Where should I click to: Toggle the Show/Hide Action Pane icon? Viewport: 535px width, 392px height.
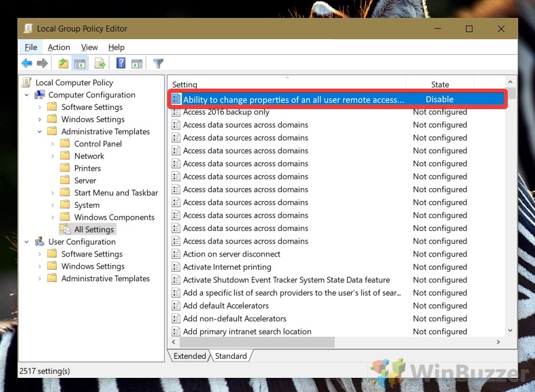137,64
